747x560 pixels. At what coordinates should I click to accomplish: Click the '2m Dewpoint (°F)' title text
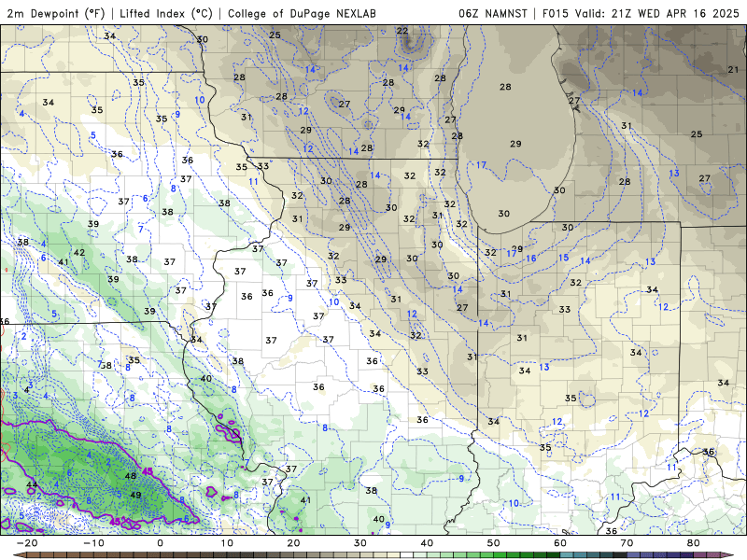pos(56,13)
